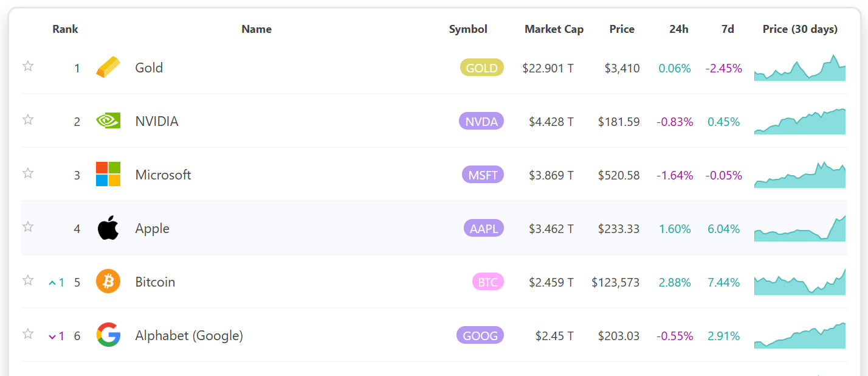Open the Microsoft name link
The image size is (868, 376).
[x=163, y=175]
